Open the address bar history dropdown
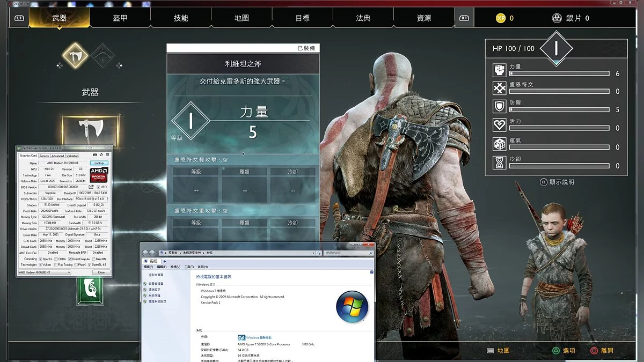The image size is (644, 362). (x=313, y=253)
